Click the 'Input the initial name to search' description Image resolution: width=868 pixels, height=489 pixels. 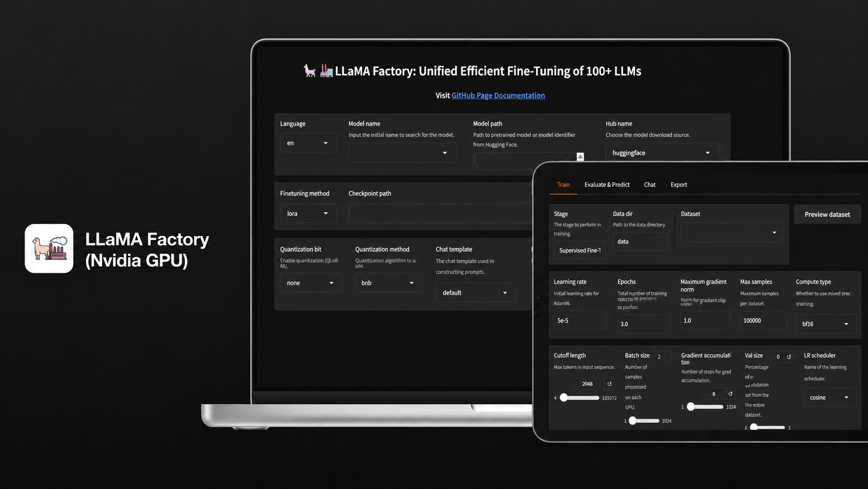pos(401,135)
